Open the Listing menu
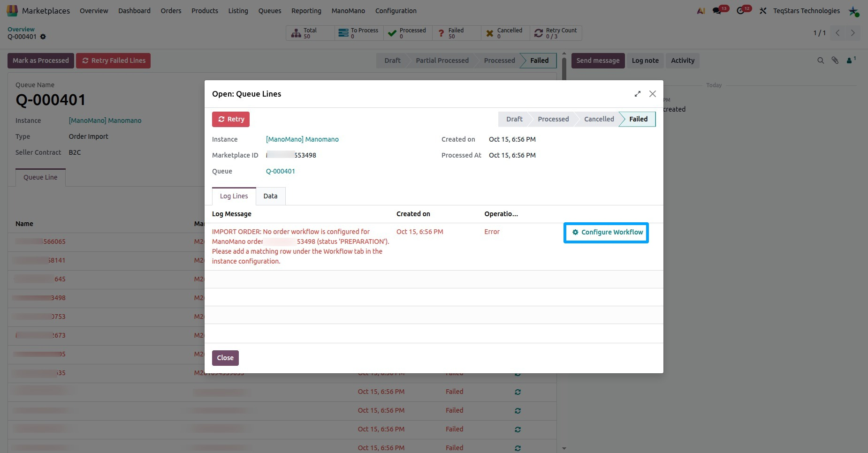868x453 pixels. coord(238,11)
